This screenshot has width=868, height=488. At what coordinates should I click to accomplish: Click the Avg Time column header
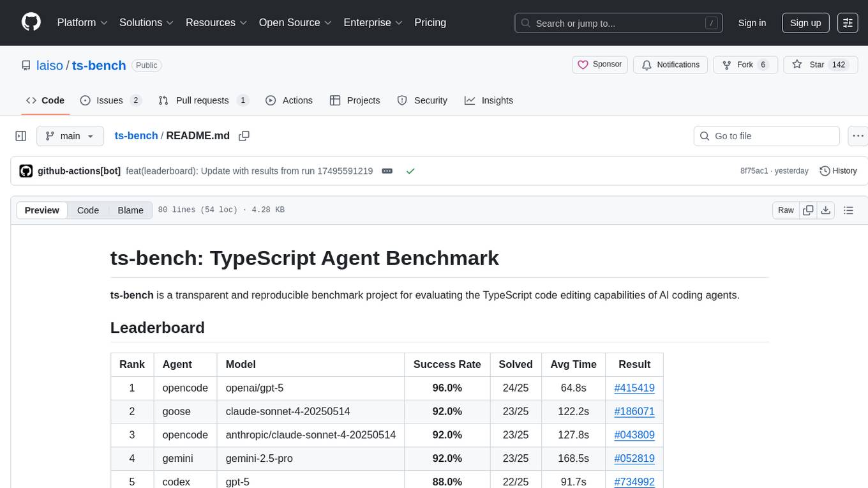(x=574, y=364)
